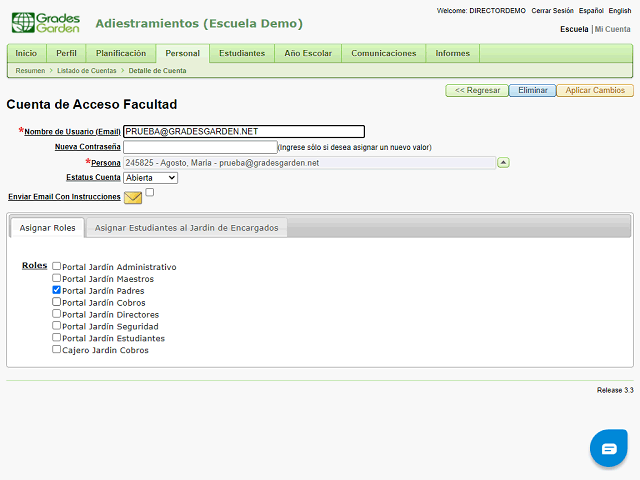640x480 pixels.
Task: Go back with the Regresar button
Action: tap(477, 90)
